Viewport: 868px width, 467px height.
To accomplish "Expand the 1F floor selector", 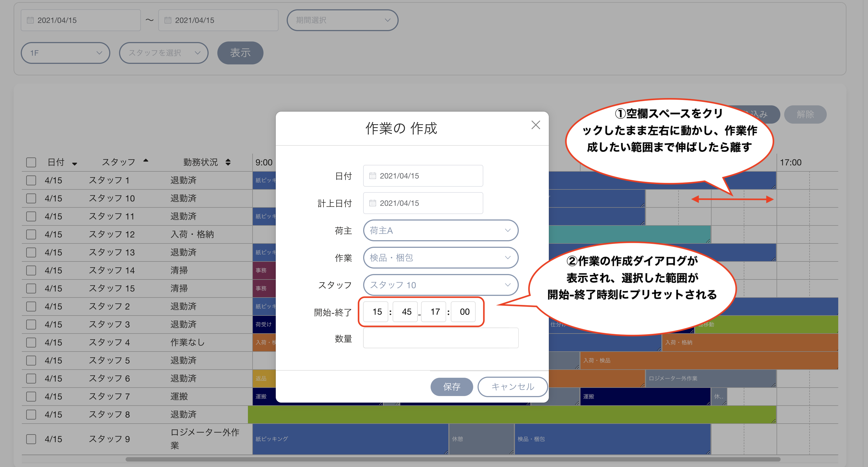I will pyautogui.click(x=65, y=53).
